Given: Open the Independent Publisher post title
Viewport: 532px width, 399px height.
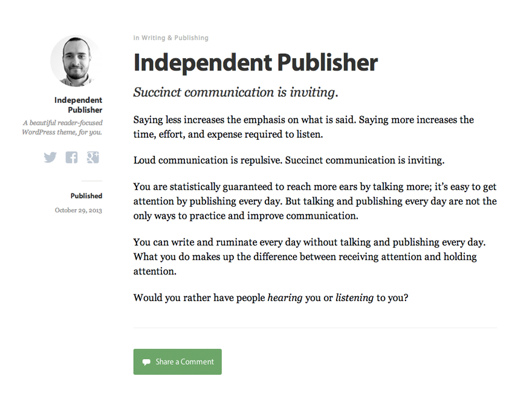Looking at the screenshot, I should pos(255,62).
